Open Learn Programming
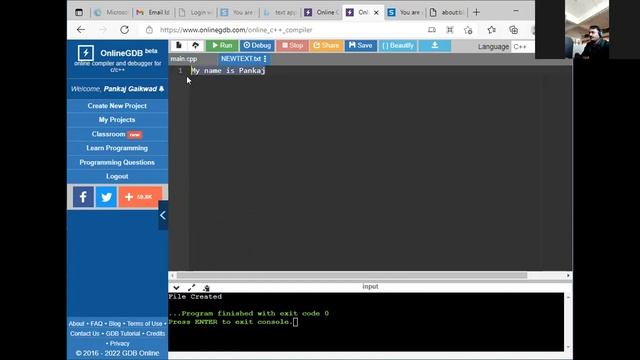This screenshot has width=640, height=360. (x=117, y=148)
